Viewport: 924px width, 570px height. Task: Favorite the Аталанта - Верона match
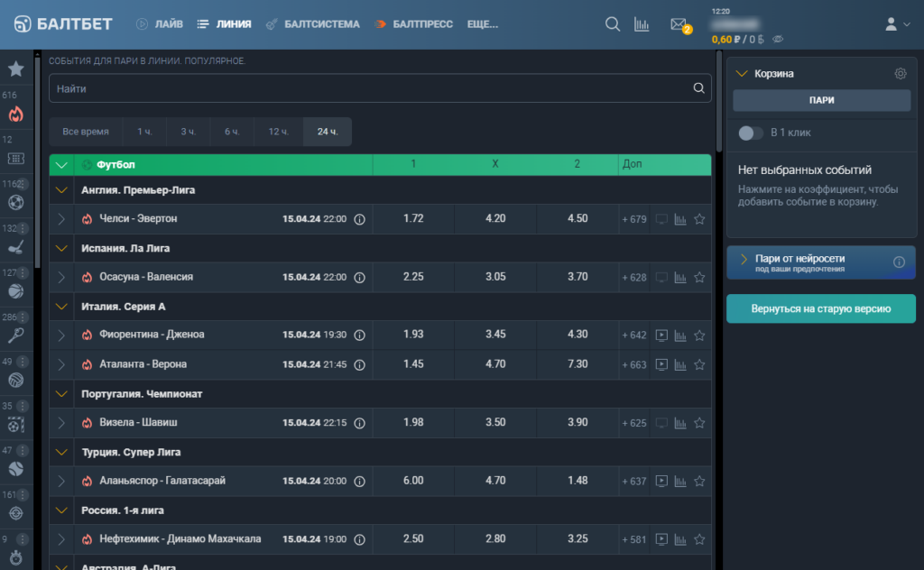tap(699, 364)
